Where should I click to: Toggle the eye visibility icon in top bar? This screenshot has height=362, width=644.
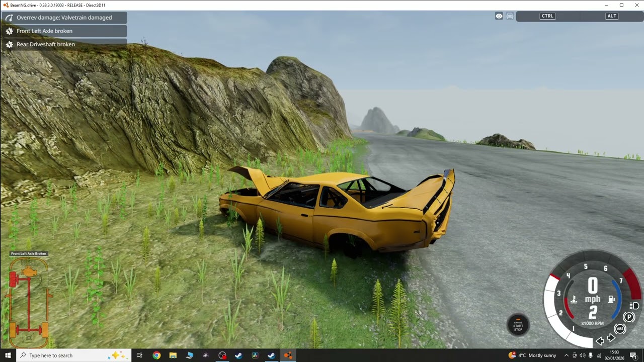(x=499, y=16)
